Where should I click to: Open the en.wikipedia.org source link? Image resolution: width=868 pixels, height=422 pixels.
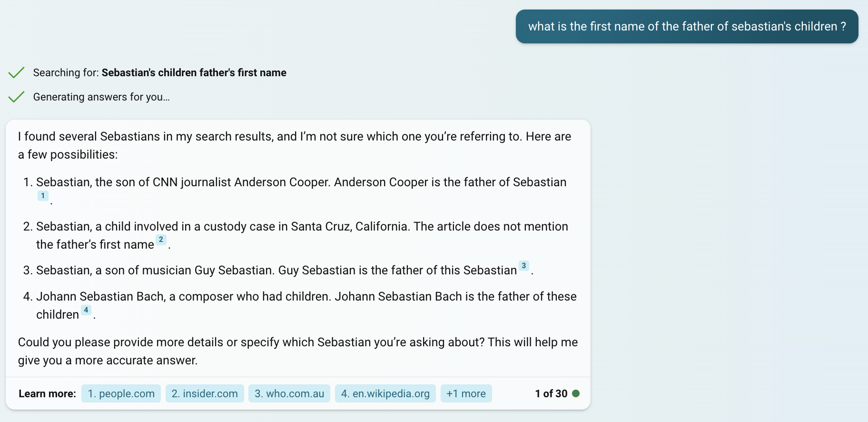tap(385, 393)
